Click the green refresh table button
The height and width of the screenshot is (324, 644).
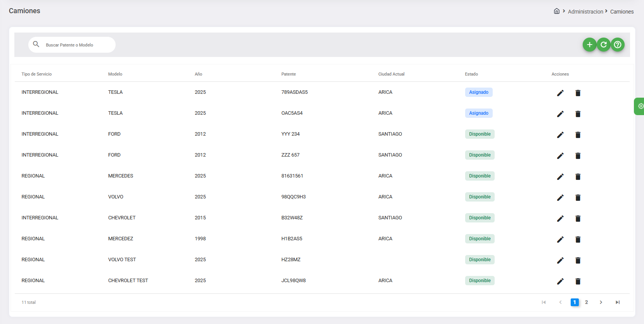604,45
